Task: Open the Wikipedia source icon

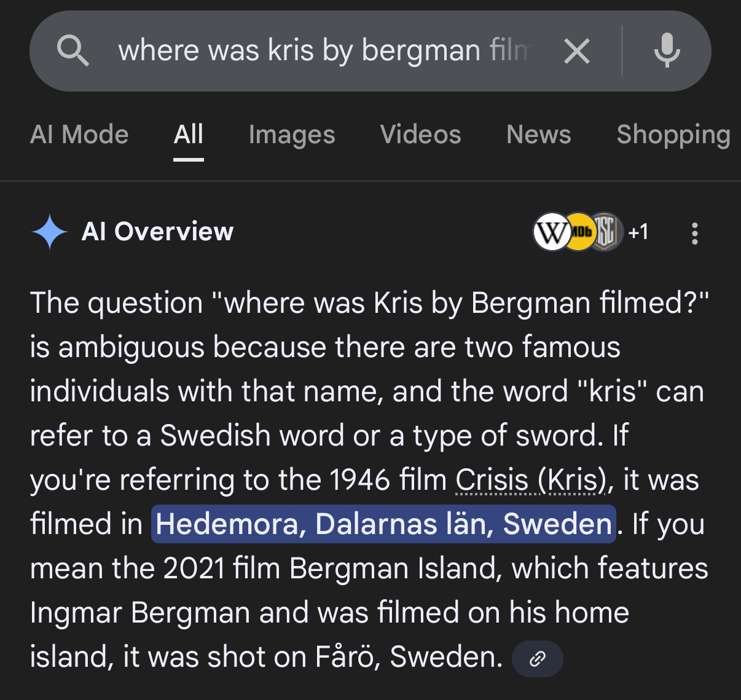Action: click(551, 232)
